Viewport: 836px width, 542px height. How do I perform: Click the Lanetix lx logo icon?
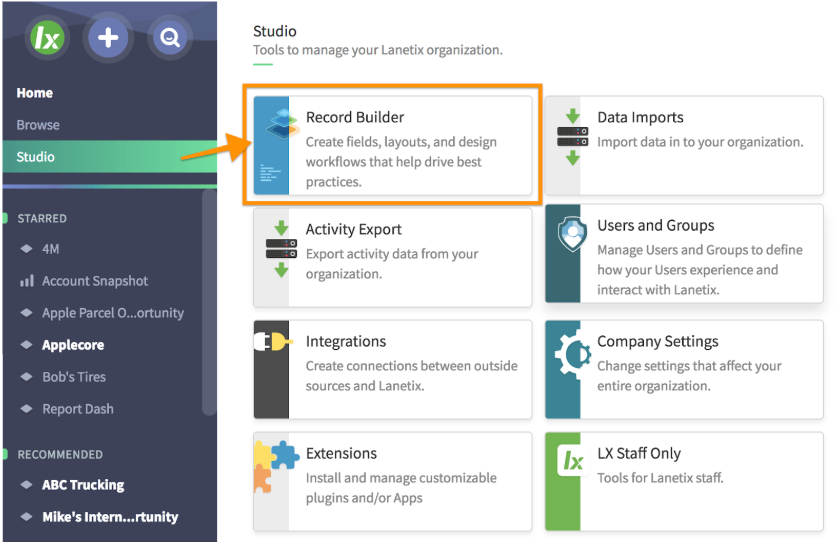pyautogui.click(x=47, y=38)
